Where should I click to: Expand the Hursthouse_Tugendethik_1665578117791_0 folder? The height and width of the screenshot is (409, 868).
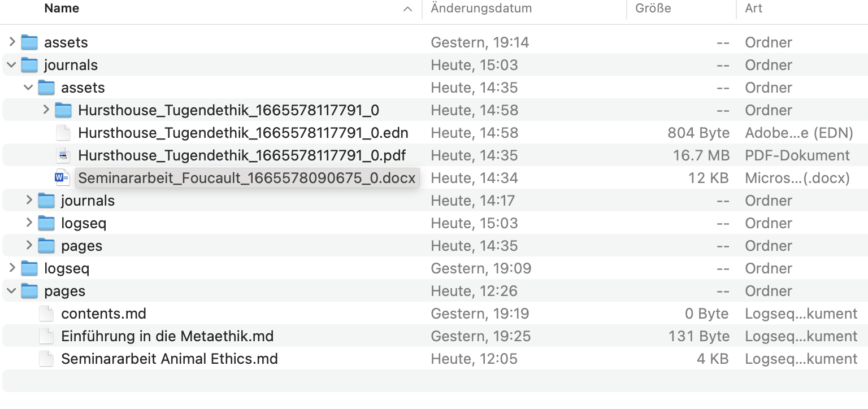coord(45,110)
